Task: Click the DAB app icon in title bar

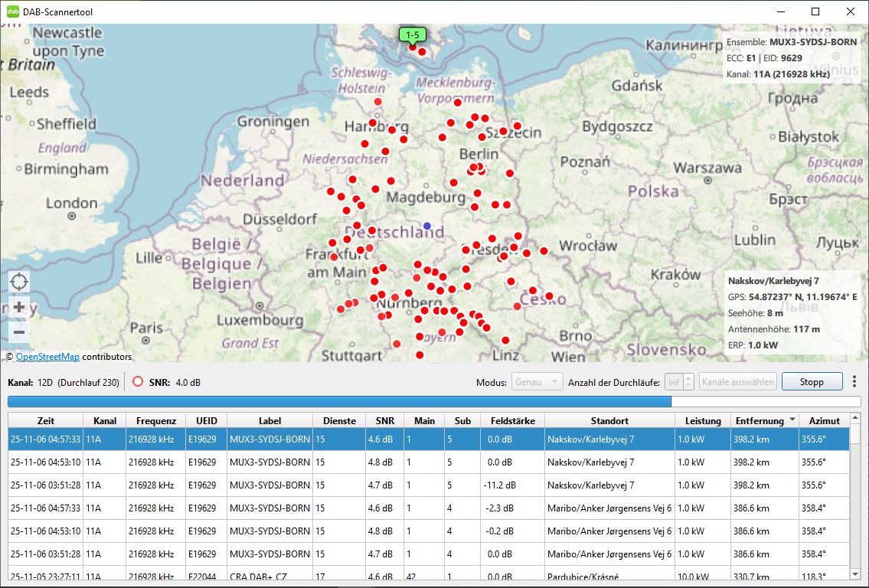Action: (12, 11)
